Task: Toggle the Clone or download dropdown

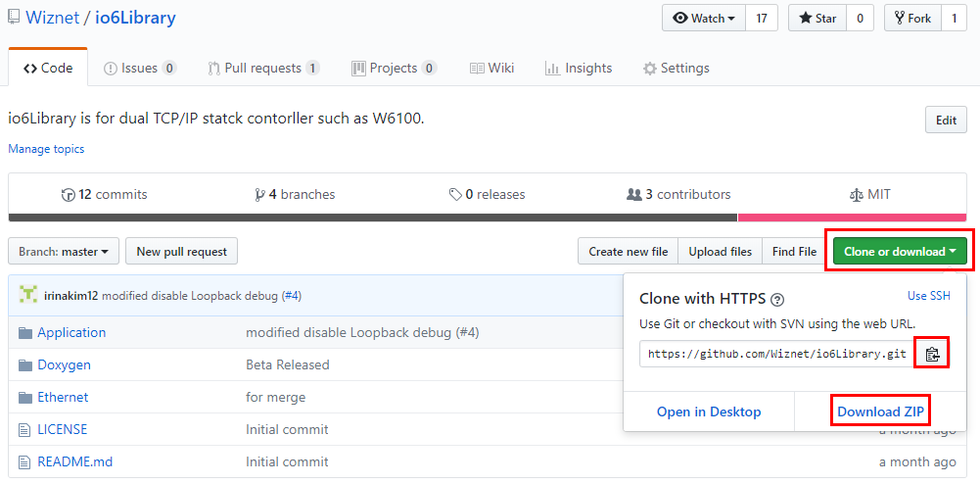Action: pyautogui.click(x=900, y=252)
